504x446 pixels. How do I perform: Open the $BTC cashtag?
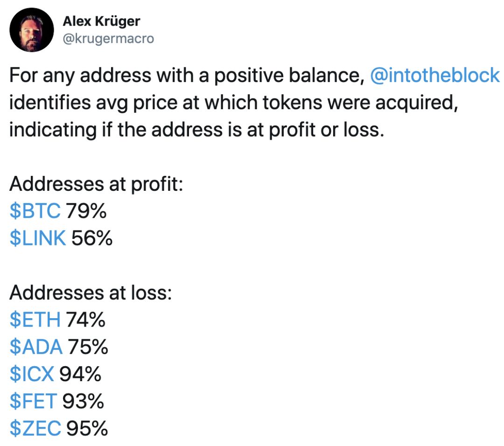click(x=35, y=211)
